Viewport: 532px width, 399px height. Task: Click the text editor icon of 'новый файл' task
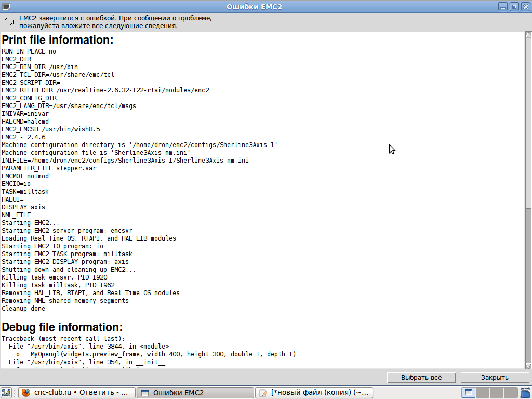263,393
